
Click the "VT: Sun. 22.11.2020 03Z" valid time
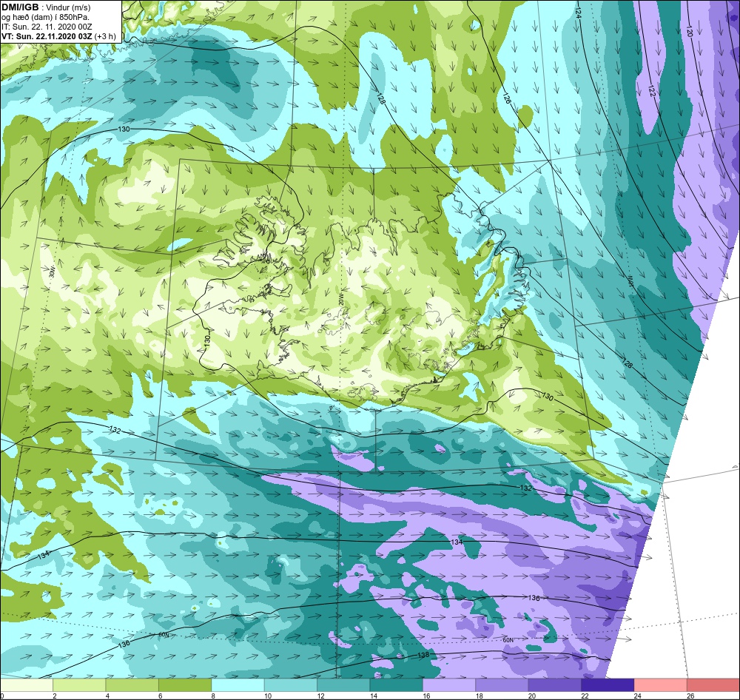pos(47,36)
